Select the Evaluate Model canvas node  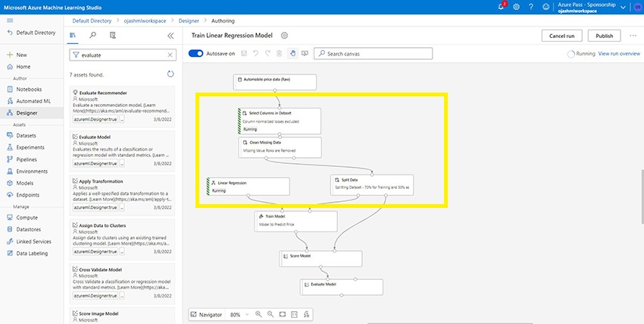pos(341,287)
